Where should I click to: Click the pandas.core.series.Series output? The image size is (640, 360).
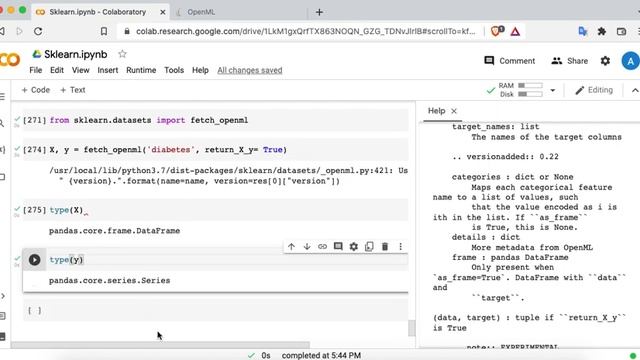[x=109, y=281]
